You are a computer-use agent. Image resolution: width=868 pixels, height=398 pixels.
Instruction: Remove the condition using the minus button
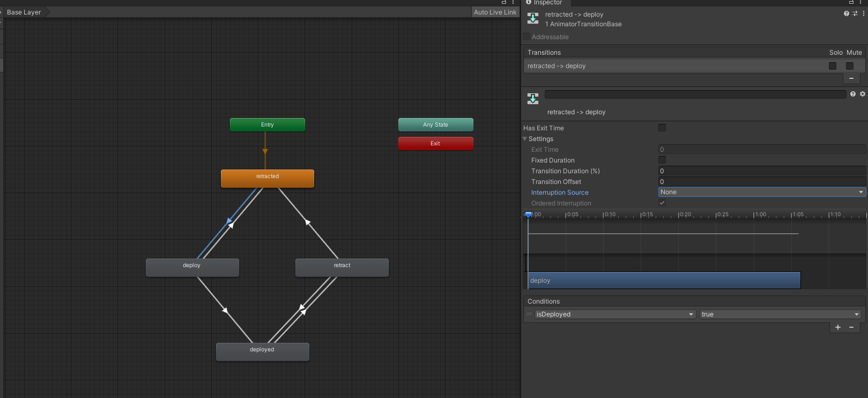[851, 327]
